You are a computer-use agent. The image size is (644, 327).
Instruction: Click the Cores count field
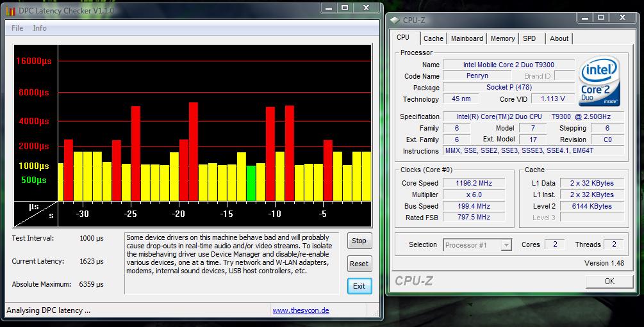click(554, 244)
